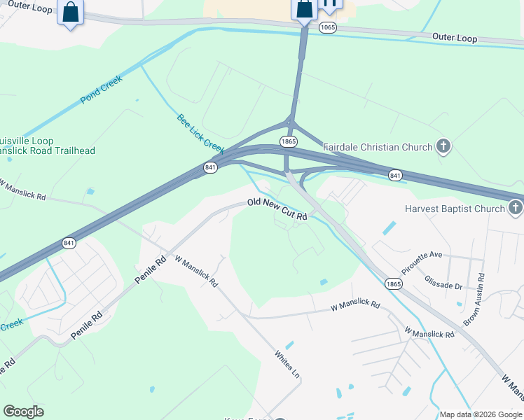Click the shopping bag marker above route 1065

click(305, 10)
